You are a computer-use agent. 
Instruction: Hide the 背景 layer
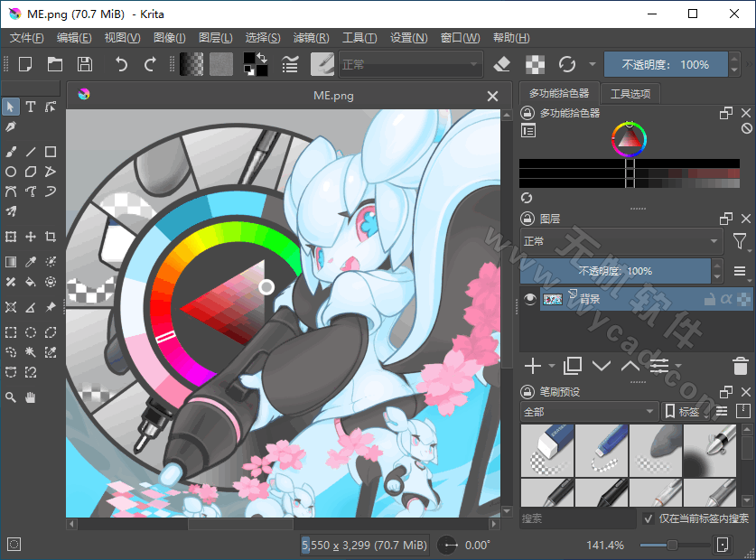[x=528, y=299]
